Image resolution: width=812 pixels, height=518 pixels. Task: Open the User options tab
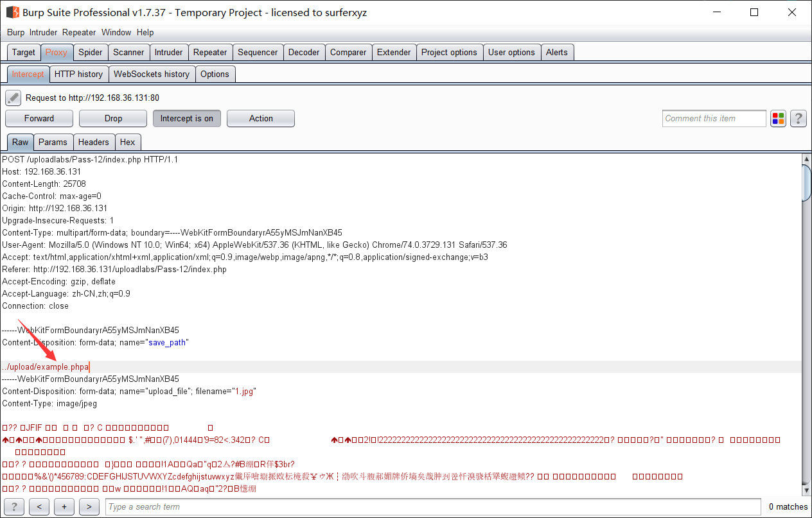coord(511,52)
